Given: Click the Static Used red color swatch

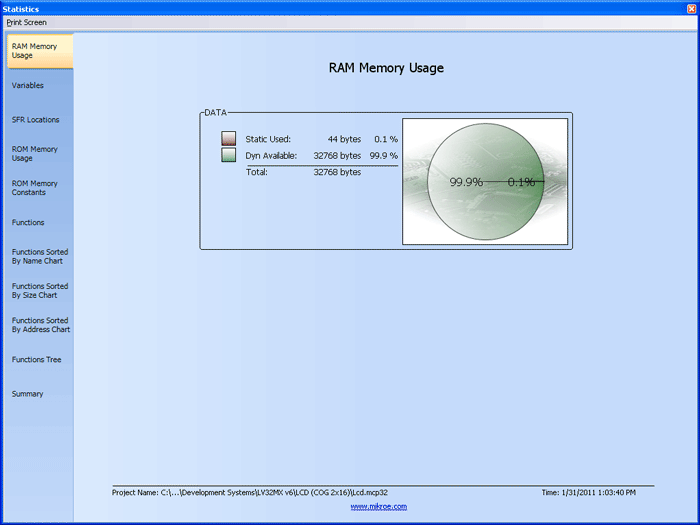Looking at the screenshot, I should [x=229, y=138].
